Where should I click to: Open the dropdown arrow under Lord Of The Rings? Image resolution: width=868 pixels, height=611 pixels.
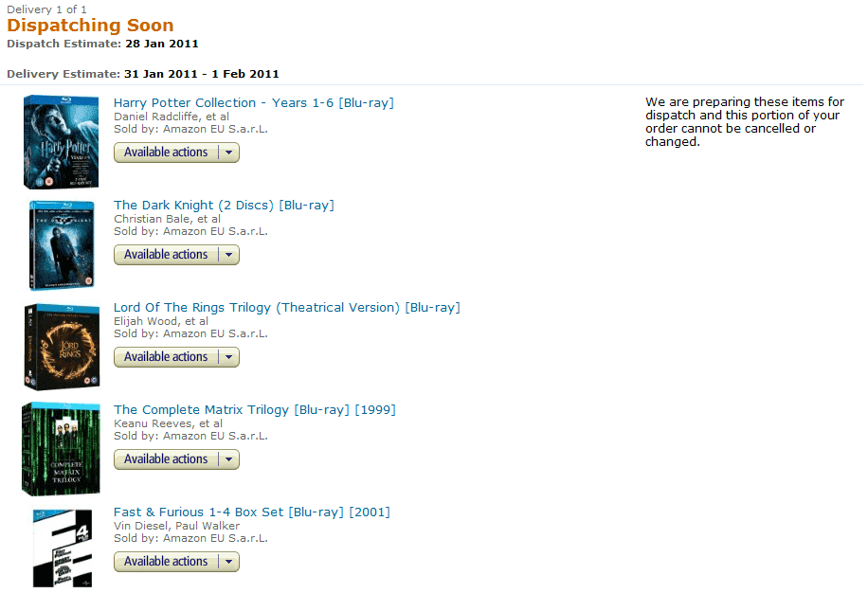point(228,357)
